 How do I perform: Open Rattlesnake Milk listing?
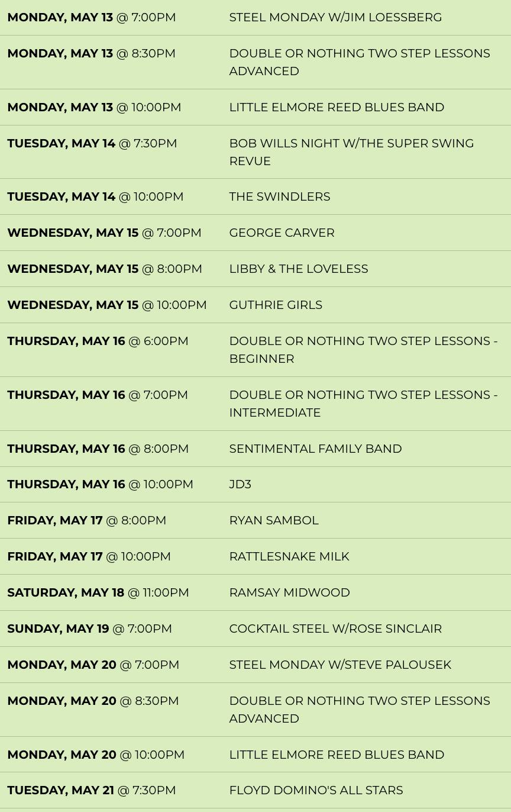pos(289,556)
